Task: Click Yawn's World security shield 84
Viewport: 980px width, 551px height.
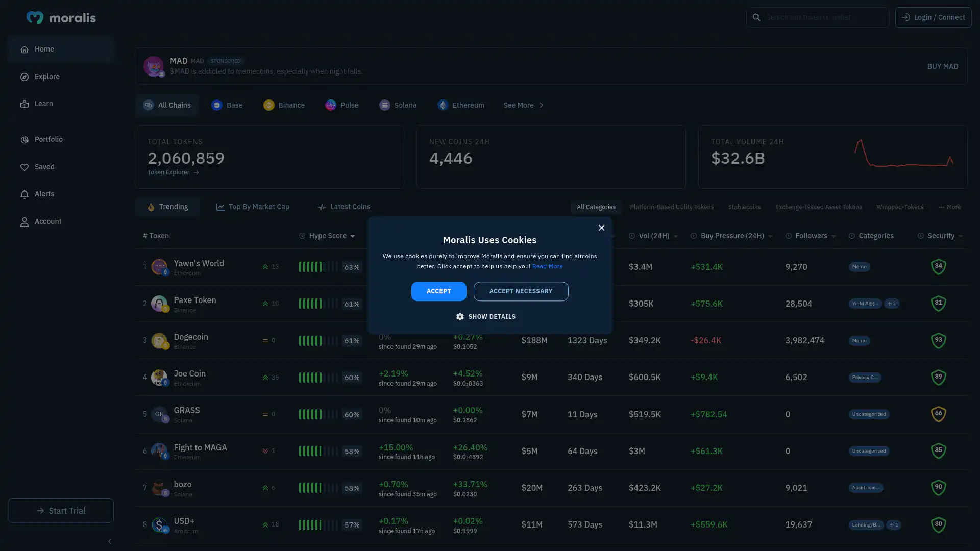Action: 938,266
